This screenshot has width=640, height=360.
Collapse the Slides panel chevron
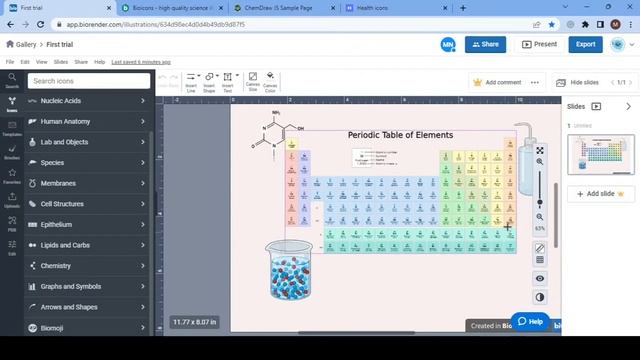tap(629, 107)
